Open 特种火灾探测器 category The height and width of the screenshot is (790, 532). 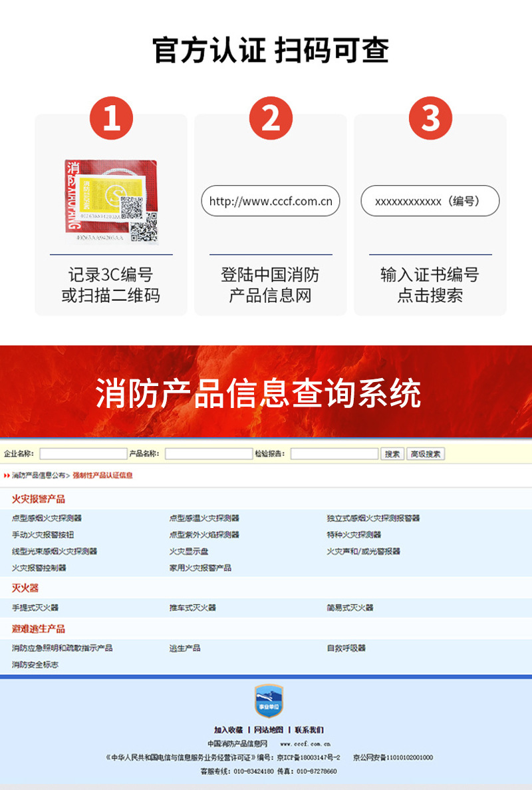click(x=354, y=534)
